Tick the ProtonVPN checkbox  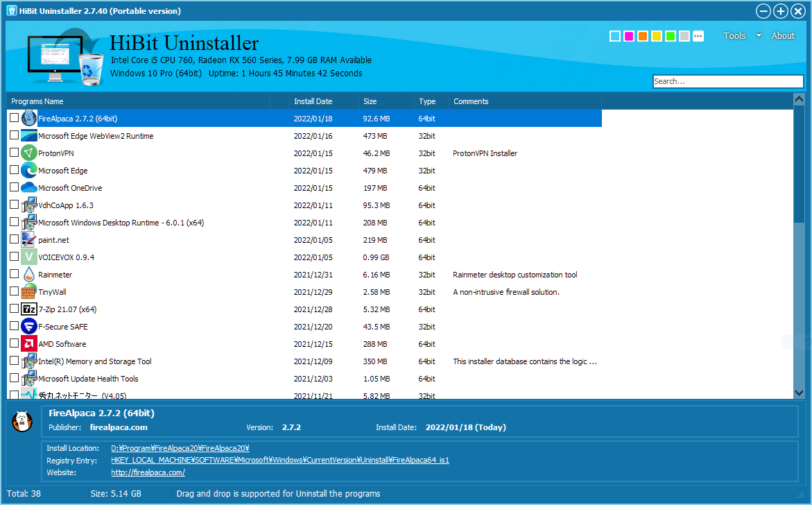point(14,153)
